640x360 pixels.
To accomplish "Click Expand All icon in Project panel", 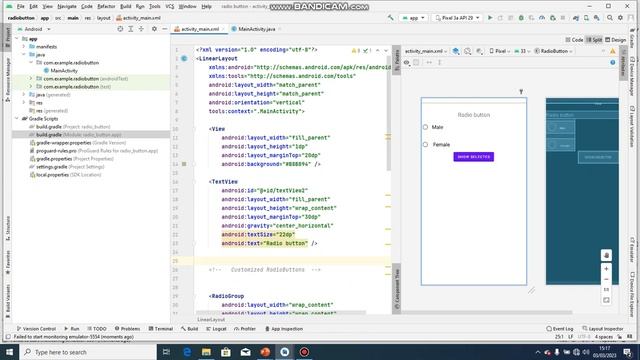I will (x=131, y=29).
